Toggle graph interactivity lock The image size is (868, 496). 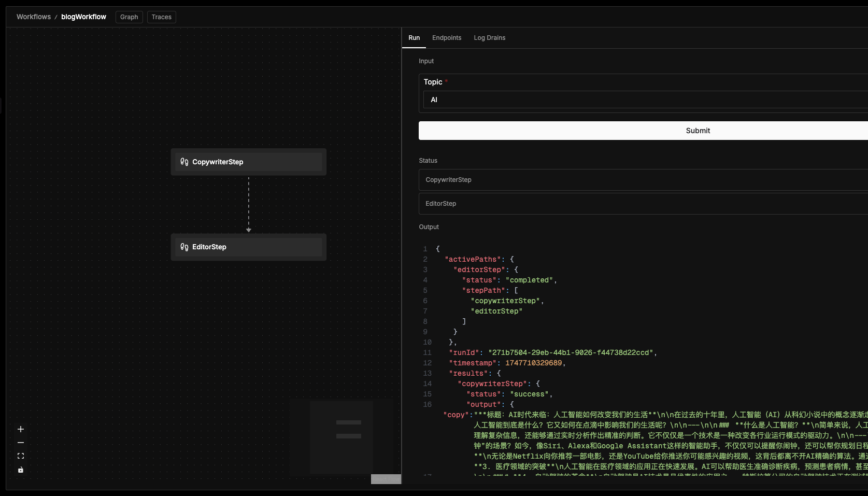[x=21, y=470]
